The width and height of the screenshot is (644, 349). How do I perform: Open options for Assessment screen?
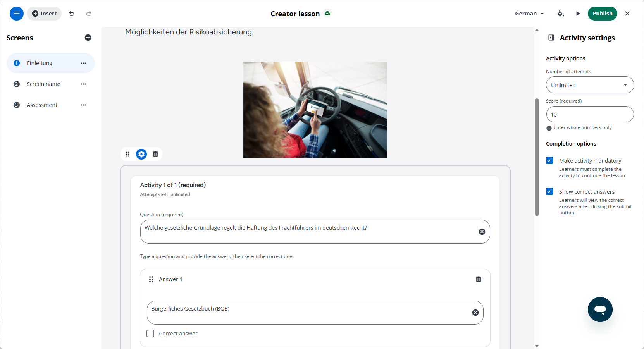83,105
